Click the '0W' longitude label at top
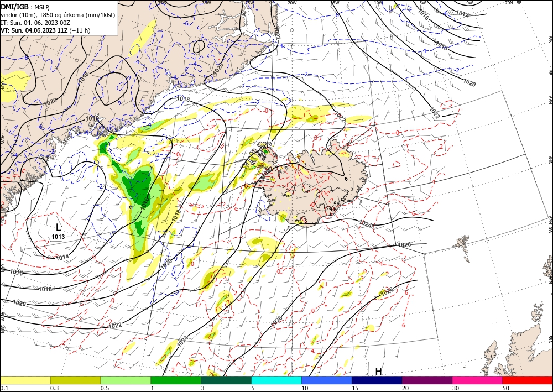Viewport: 553px width, 392px height. [x=469, y=3]
